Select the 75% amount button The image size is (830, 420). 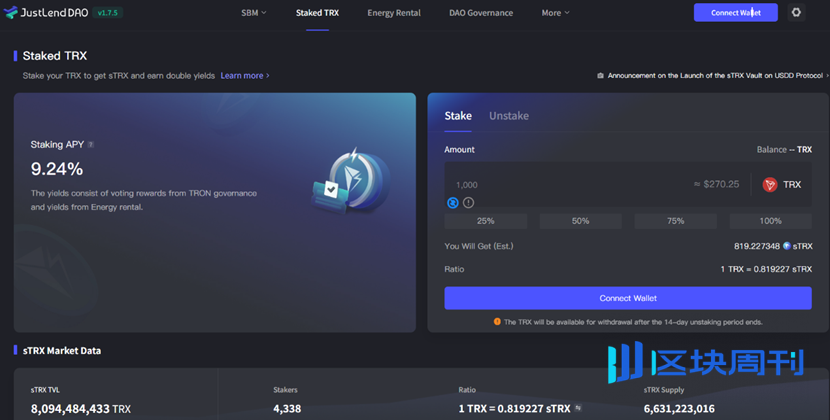click(675, 221)
